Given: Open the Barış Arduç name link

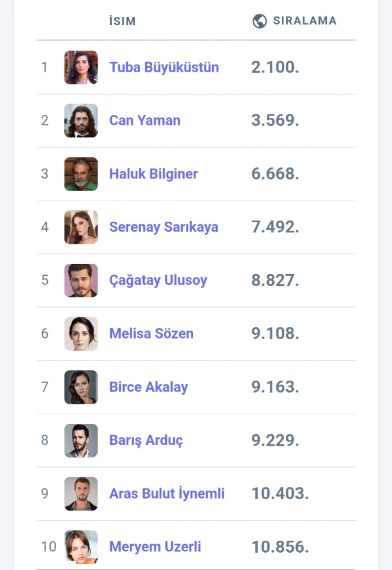Looking at the screenshot, I should point(146,440).
